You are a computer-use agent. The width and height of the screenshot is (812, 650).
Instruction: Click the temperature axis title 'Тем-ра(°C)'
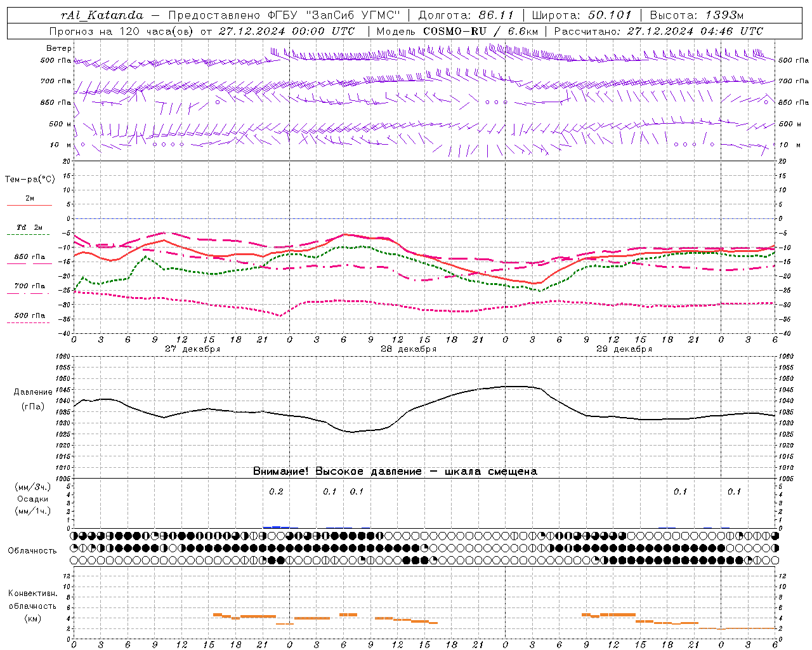30,180
